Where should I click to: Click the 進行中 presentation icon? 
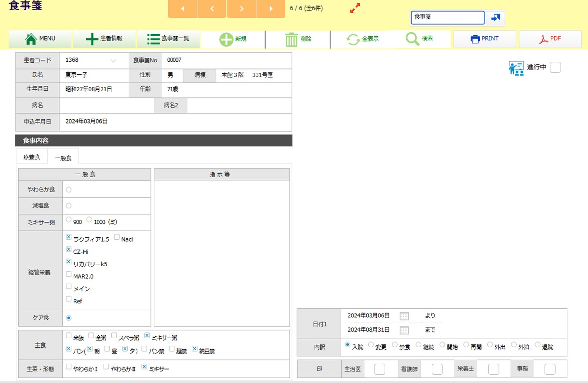pyautogui.click(x=516, y=68)
